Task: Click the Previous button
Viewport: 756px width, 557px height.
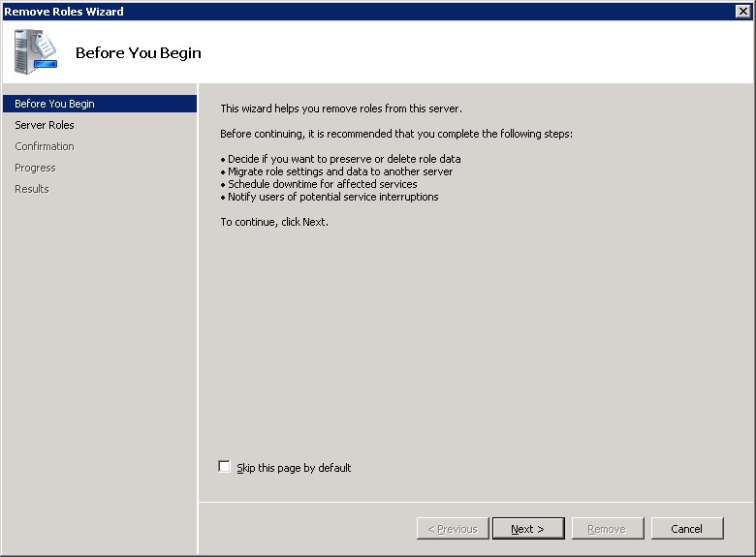Action: tap(453, 529)
